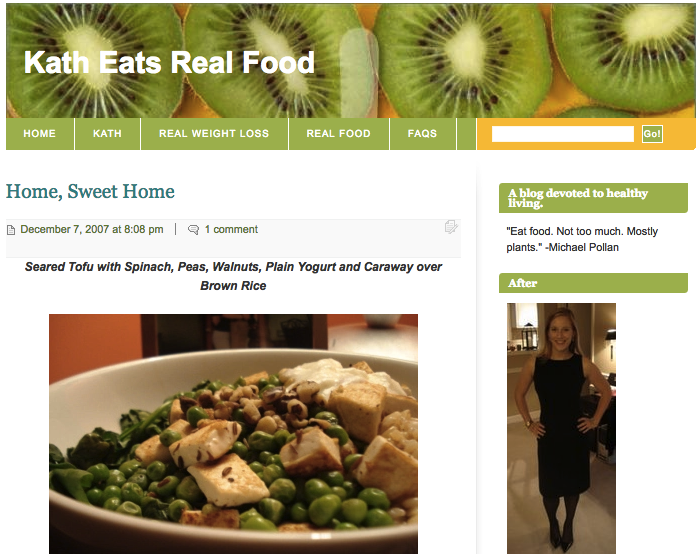Screen dimensions: 700x554
Task: Select the REAL FOOD menu item
Action: 339,133
